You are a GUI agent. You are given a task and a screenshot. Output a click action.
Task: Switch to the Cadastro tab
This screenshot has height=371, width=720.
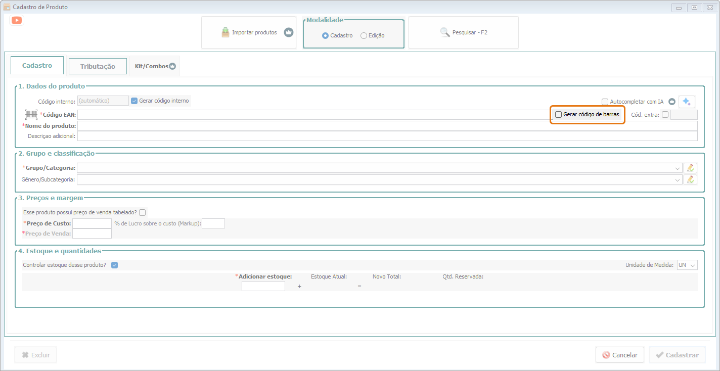tap(37, 66)
